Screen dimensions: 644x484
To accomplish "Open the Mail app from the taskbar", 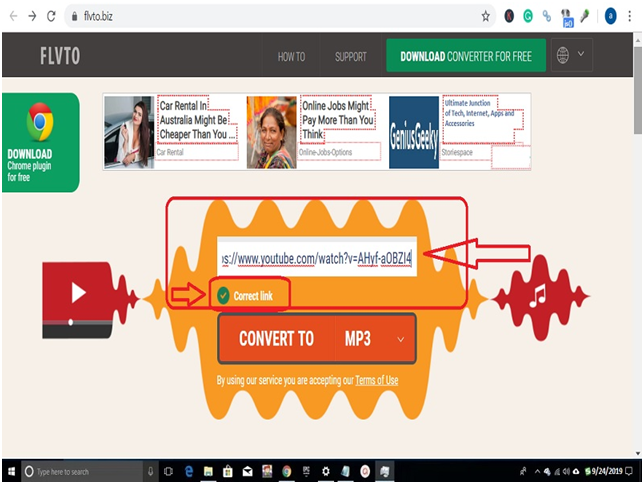I will pos(247,471).
